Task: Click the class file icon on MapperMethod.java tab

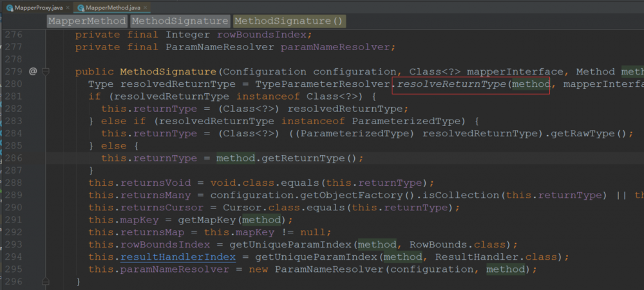Action: pos(81,8)
